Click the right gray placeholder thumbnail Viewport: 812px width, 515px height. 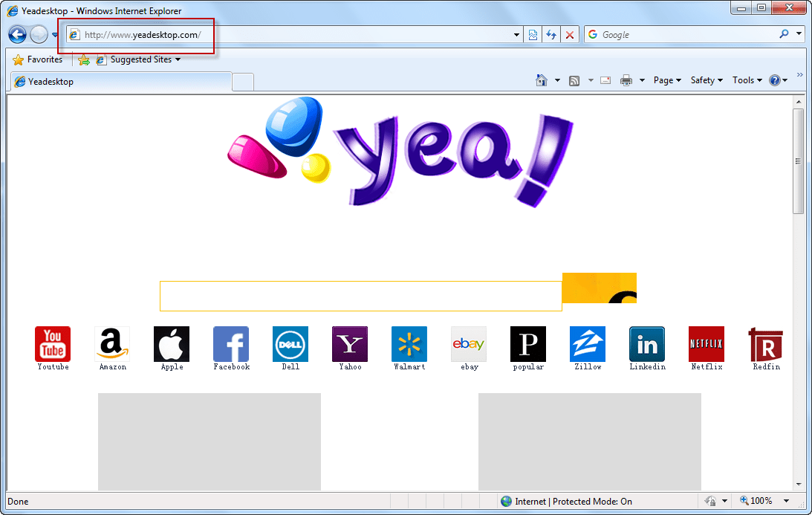(x=589, y=442)
